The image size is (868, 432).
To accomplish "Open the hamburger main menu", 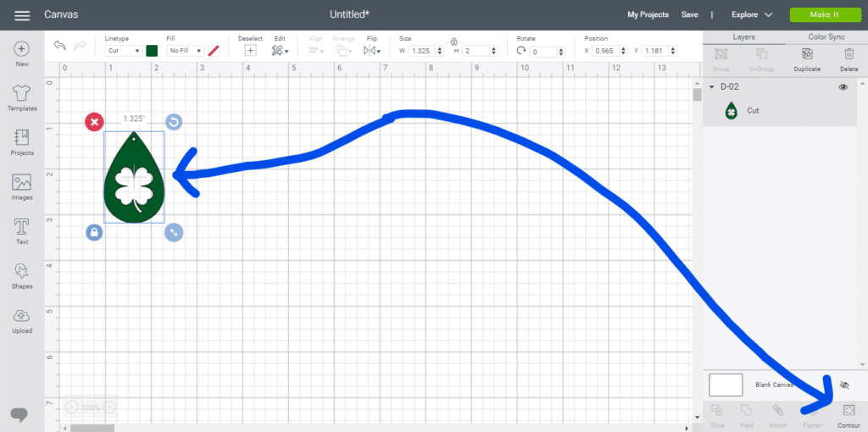I will 22,15.
